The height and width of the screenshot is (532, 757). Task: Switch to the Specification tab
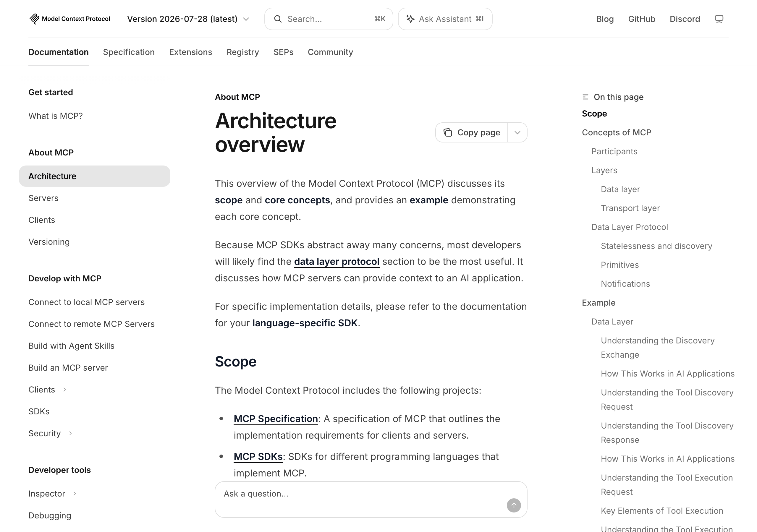point(129,52)
